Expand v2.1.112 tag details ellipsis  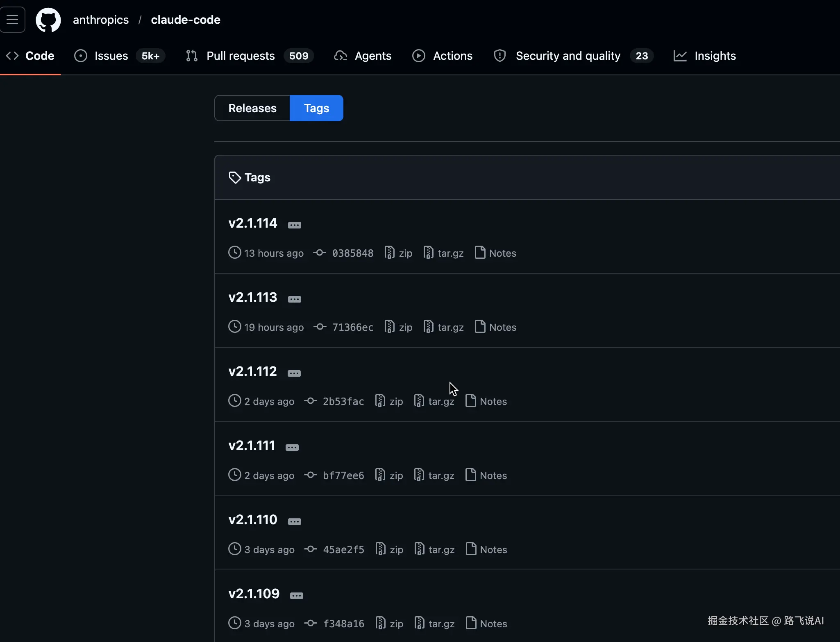pos(294,373)
